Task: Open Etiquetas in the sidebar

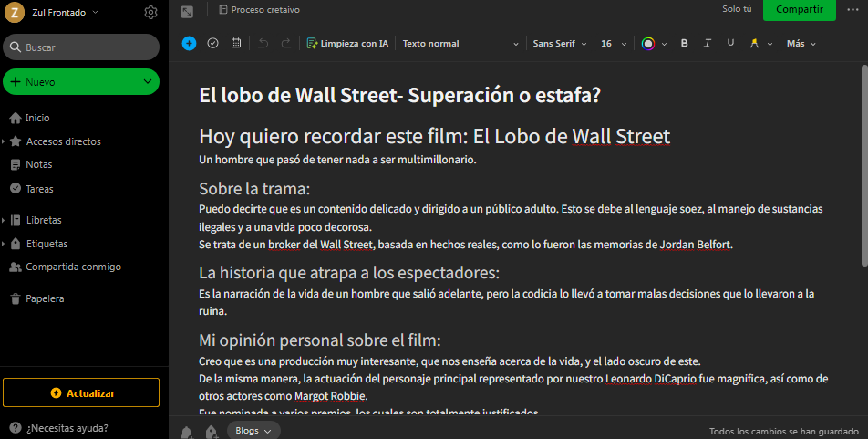Action: pos(46,244)
